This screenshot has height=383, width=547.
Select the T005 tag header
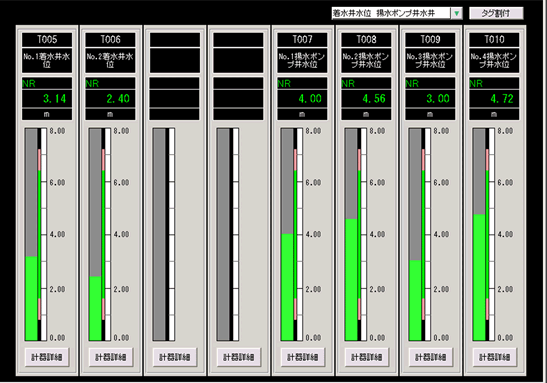(x=47, y=40)
